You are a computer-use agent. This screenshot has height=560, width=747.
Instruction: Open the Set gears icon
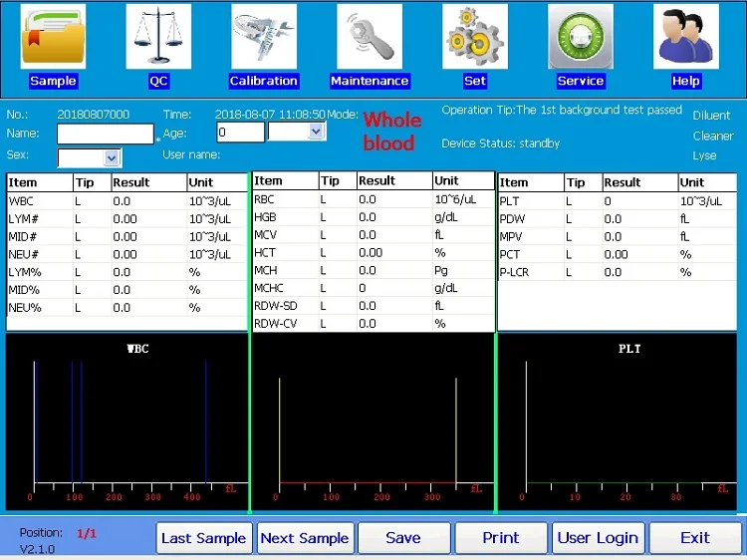[475, 37]
